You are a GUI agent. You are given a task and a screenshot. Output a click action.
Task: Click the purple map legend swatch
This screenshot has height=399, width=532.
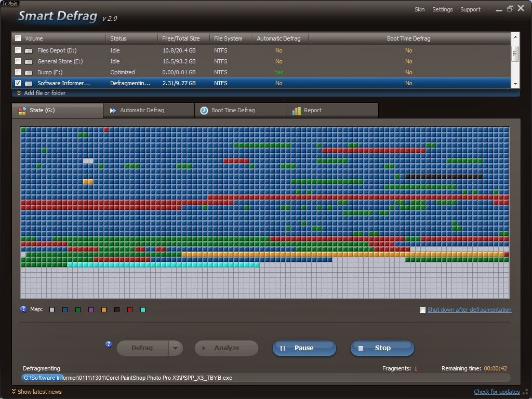tap(91, 310)
